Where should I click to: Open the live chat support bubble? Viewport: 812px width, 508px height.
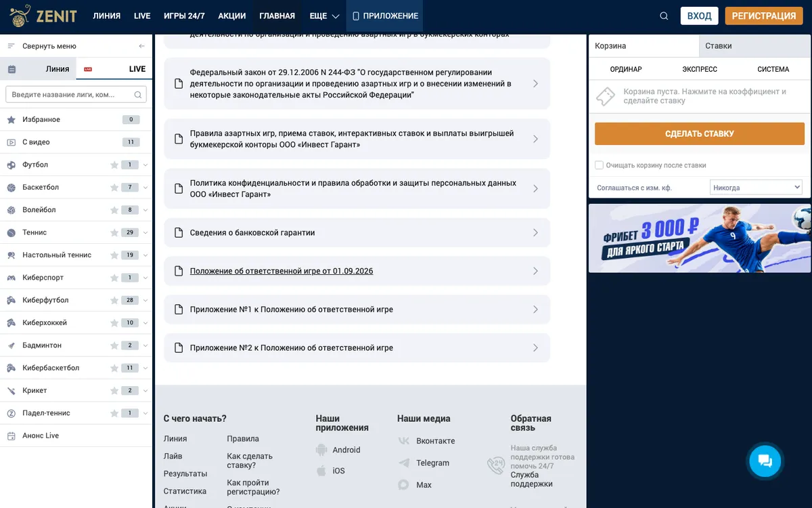[765, 461]
